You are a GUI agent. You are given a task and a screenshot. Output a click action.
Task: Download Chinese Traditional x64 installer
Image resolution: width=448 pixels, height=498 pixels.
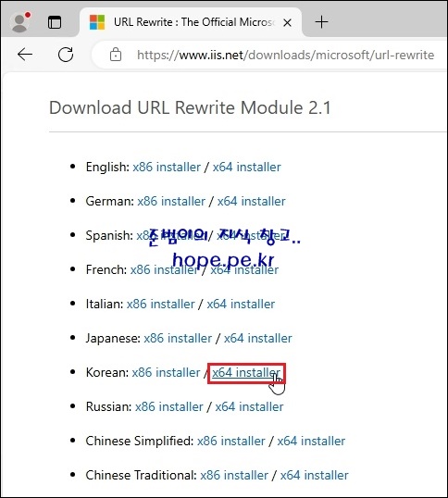315,476
